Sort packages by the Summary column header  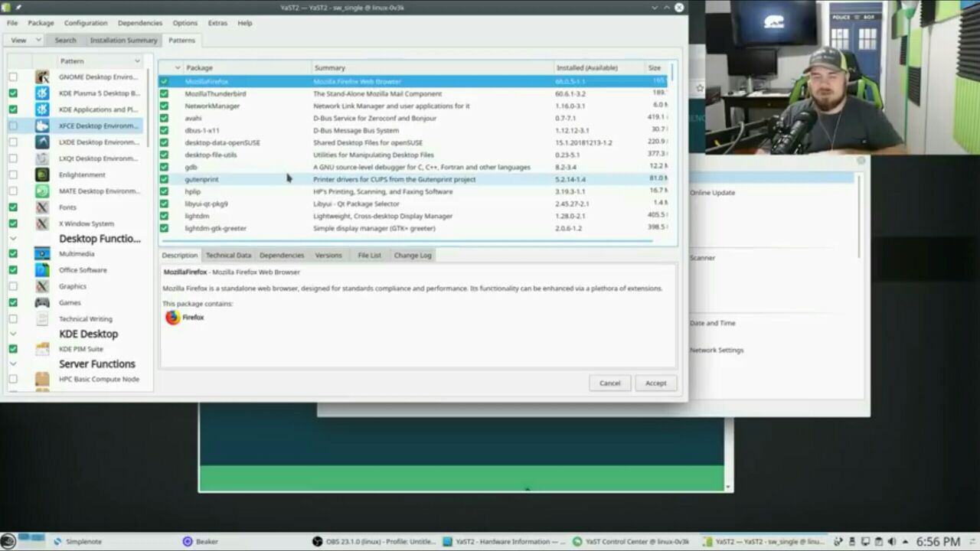tap(433, 68)
